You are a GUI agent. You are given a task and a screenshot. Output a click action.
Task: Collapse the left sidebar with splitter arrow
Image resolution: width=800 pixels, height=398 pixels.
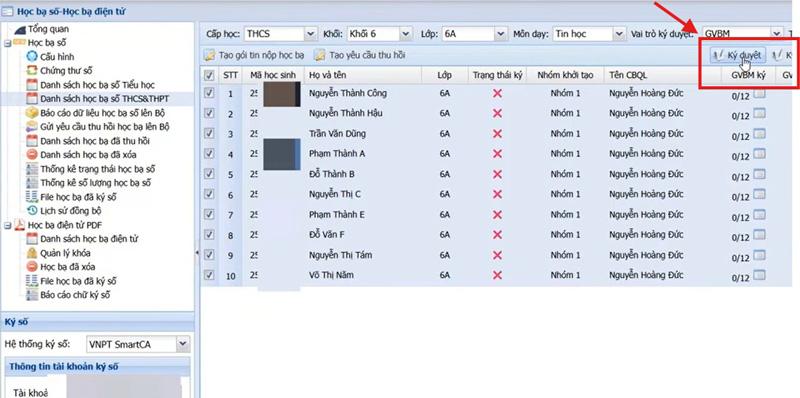click(197, 253)
